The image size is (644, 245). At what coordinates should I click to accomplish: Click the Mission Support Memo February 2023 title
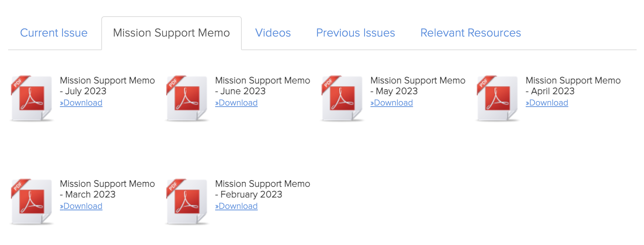(262, 189)
